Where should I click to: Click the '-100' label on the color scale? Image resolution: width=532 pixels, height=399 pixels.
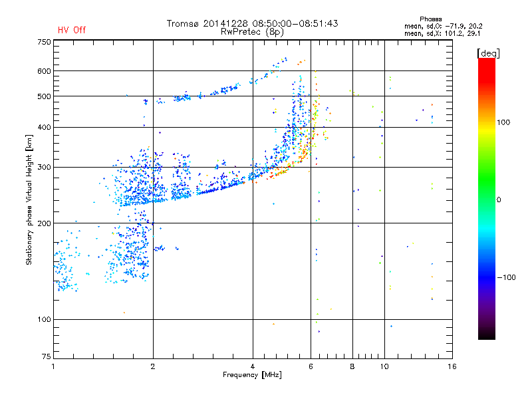coord(506,277)
